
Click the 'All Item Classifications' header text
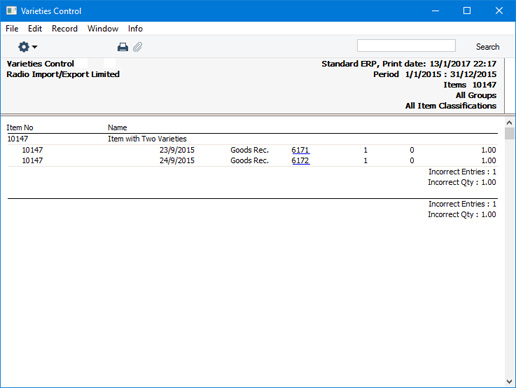click(x=451, y=106)
